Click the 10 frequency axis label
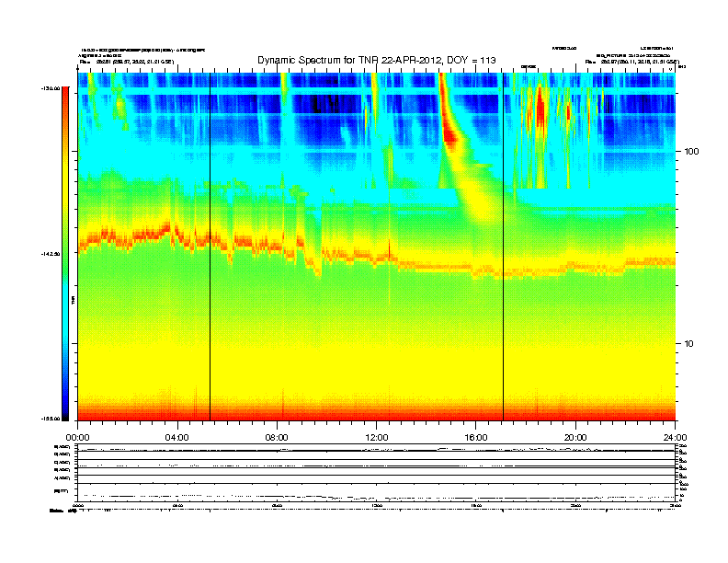The height and width of the screenshot is (563, 728). click(x=689, y=344)
